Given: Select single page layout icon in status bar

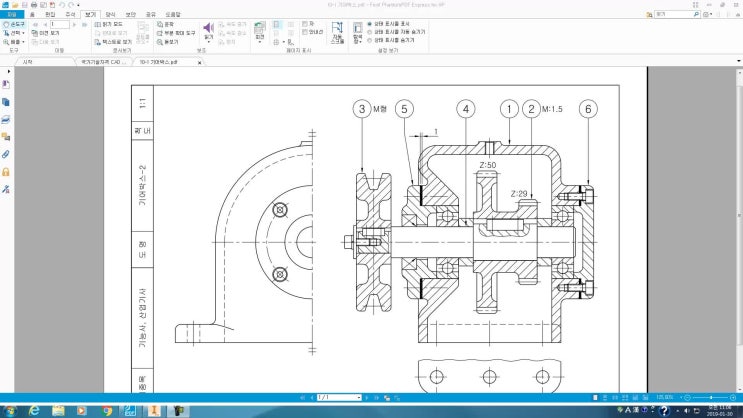Looking at the screenshot, I should click(x=595, y=398).
